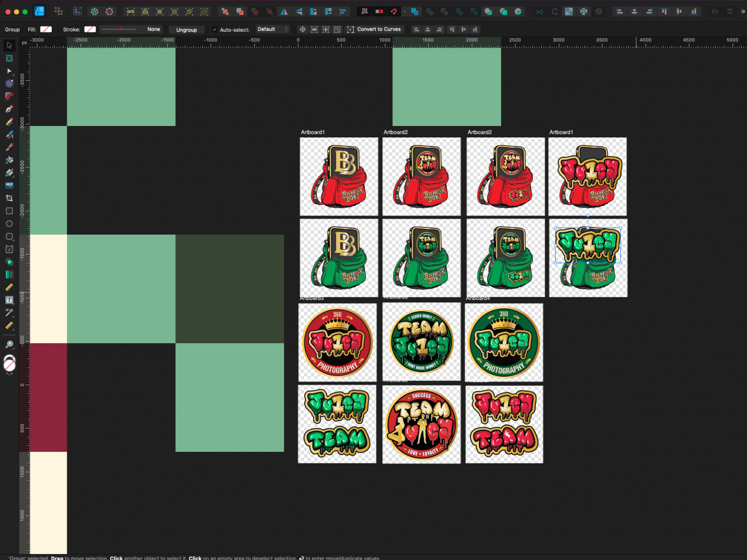
Task: Select the Transparency tool
Action: click(9, 173)
